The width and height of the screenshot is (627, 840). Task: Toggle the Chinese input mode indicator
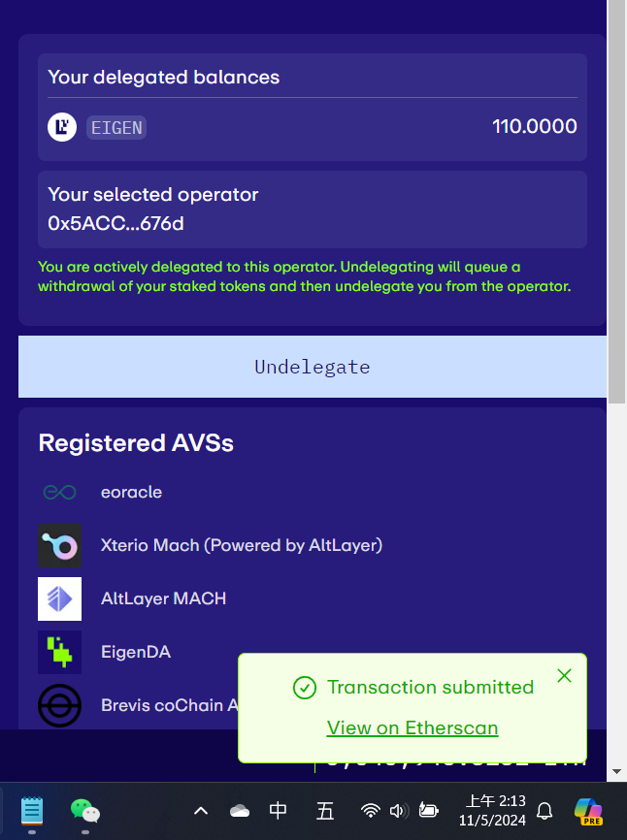pos(278,811)
